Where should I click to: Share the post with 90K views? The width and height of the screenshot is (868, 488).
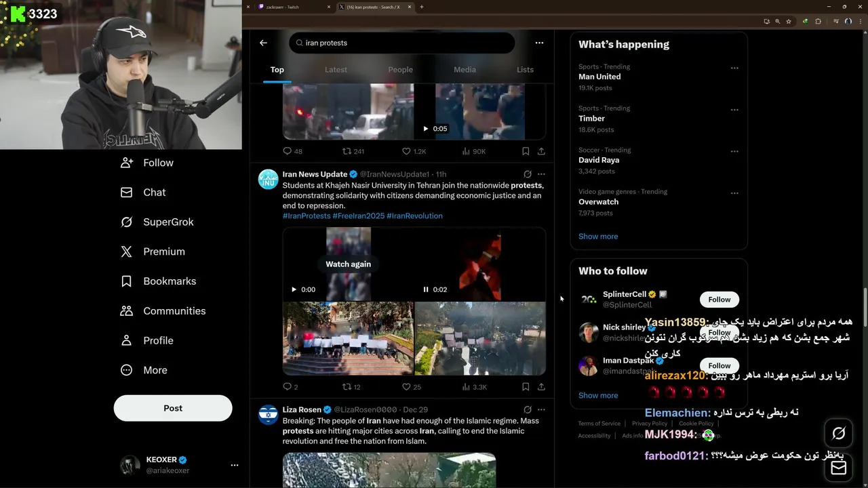[x=541, y=151]
